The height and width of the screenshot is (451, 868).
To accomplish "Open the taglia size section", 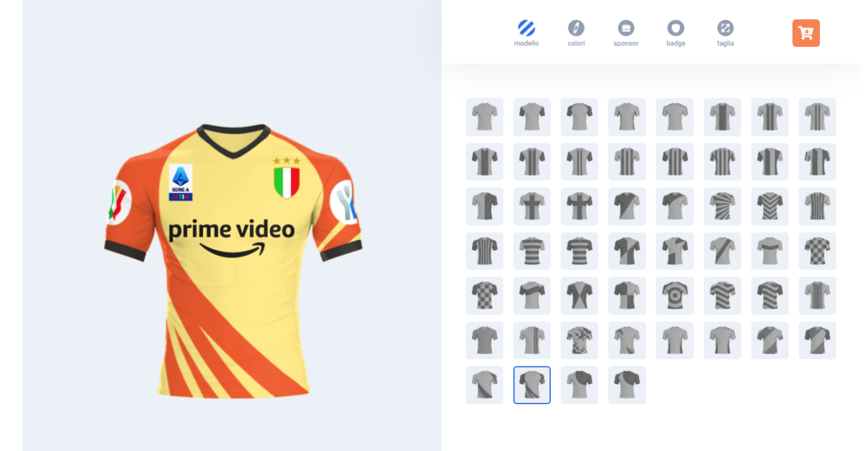I will pyautogui.click(x=725, y=33).
